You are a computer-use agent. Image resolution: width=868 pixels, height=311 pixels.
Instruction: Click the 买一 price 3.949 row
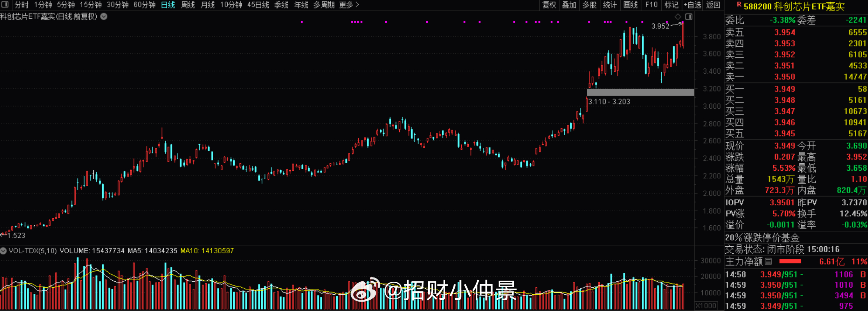(796, 89)
